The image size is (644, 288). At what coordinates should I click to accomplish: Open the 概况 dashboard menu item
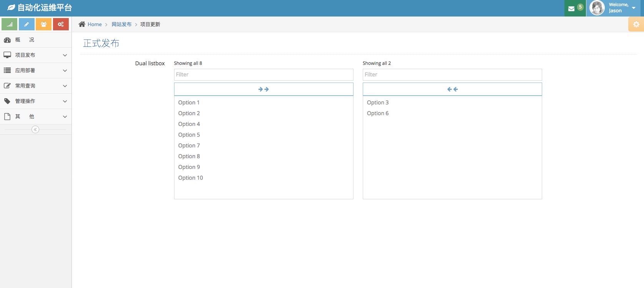point(36,40)
